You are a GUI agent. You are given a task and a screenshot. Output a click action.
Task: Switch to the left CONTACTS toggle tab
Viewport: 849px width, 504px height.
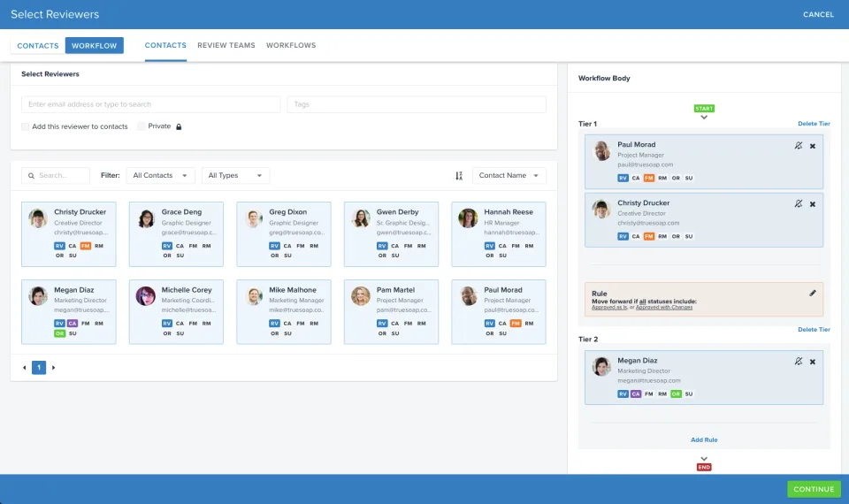pyautogui.click(x=38, y=45)
